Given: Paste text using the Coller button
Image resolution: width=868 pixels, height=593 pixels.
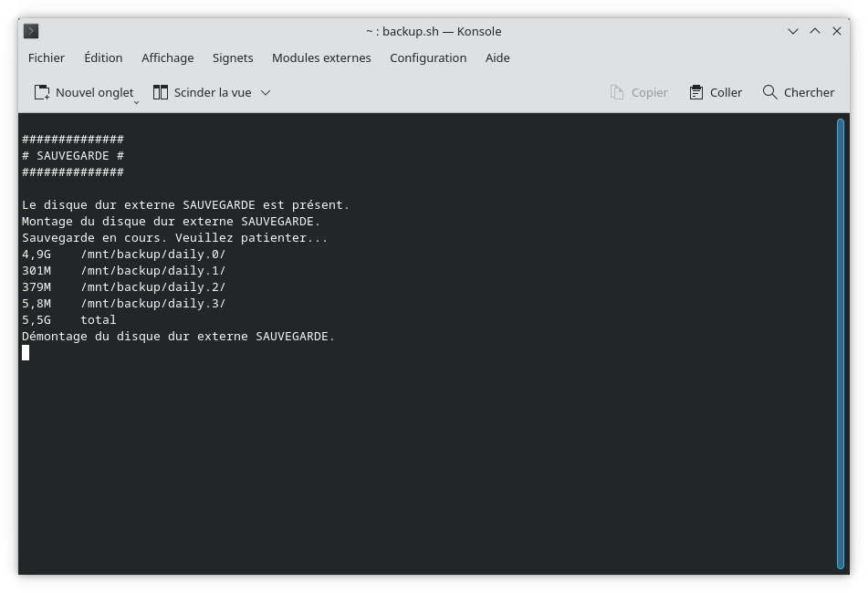Looking at the screenshot, I should (x=716, y=91).
